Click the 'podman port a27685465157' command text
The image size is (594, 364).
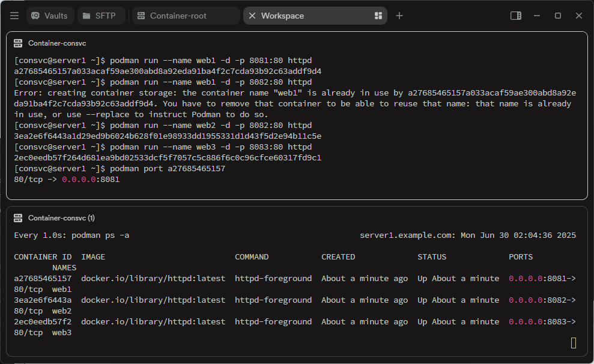click(x=168, y=169)
